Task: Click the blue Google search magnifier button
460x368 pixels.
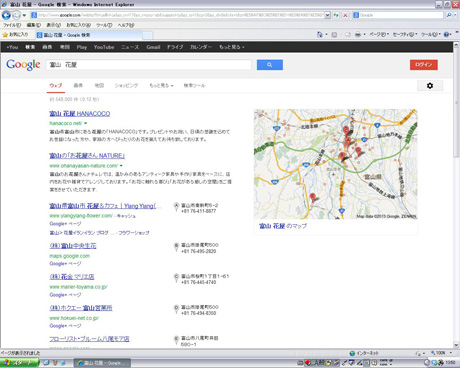Action: pyautogui.click(x=270, y=65)
